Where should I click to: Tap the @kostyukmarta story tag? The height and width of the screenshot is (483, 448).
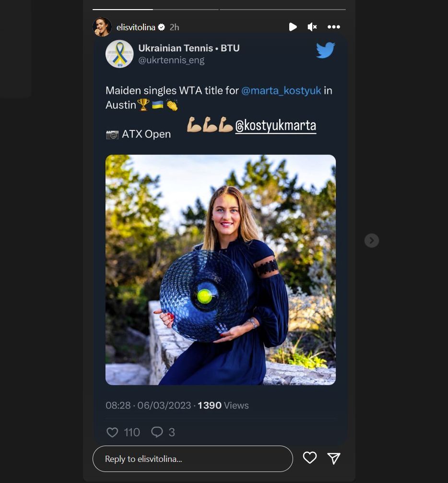click(275, 126)
